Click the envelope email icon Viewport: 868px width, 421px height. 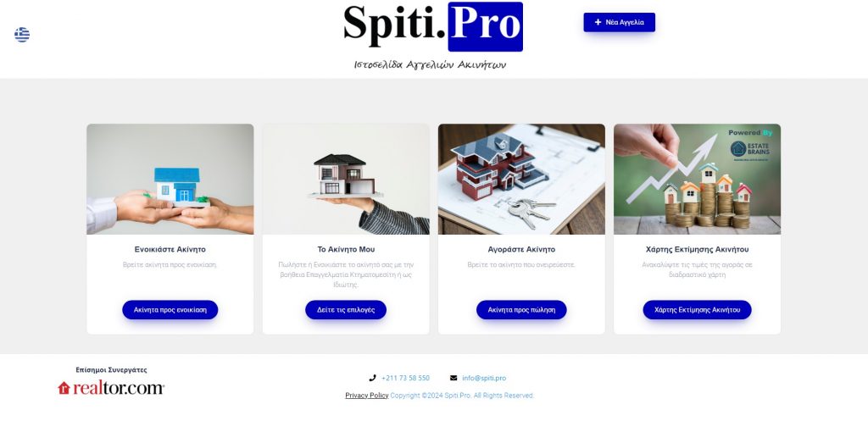coord(453,379)
